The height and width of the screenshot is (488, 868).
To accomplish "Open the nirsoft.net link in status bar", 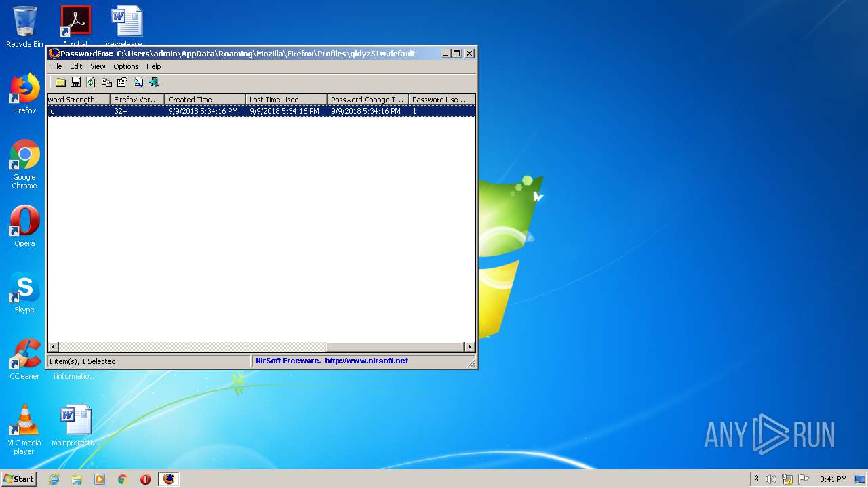I will coord(366,361).
